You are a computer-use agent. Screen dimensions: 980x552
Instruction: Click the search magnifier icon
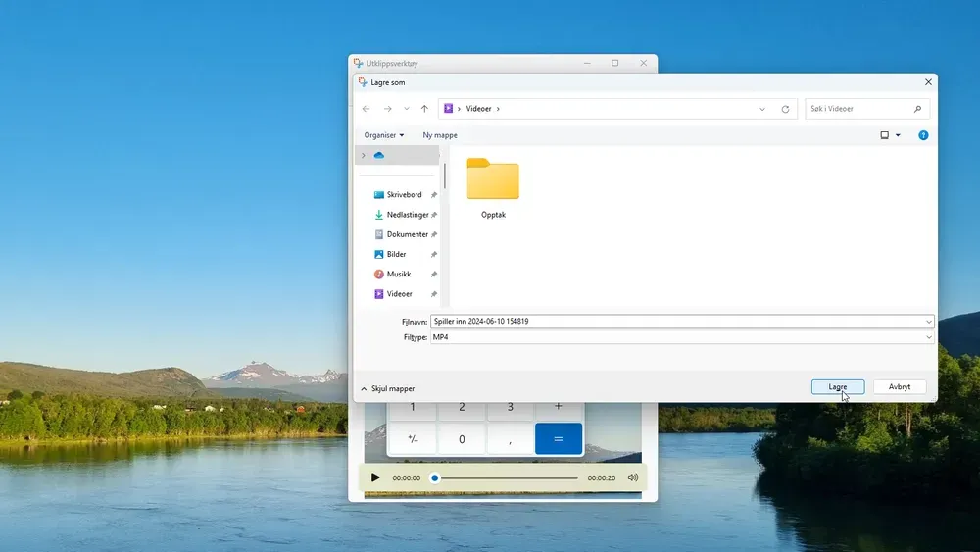917,109
